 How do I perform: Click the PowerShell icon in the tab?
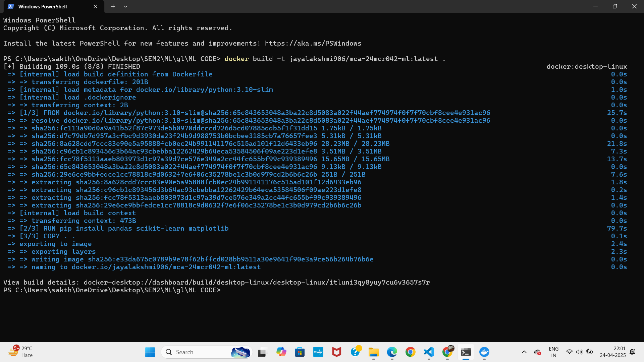pos(11,6)
